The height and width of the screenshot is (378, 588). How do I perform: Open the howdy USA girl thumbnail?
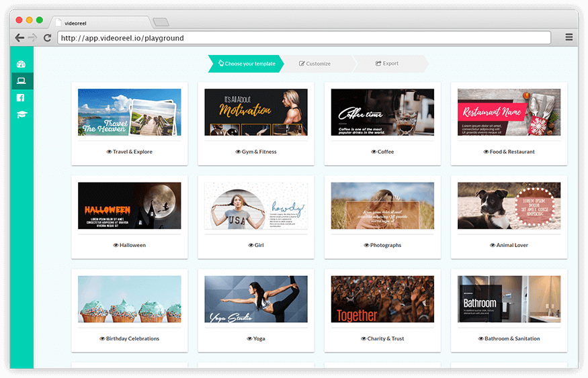[x=256, y=205]
